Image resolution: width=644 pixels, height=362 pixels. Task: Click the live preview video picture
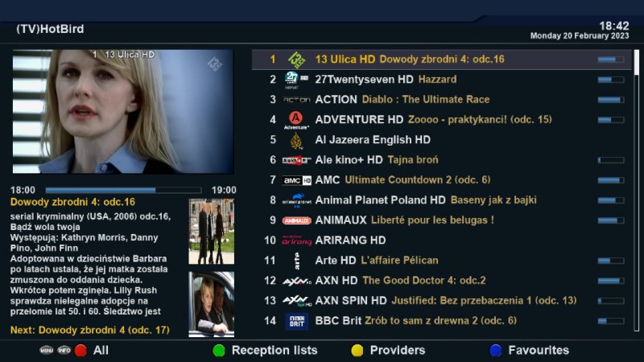123,112
